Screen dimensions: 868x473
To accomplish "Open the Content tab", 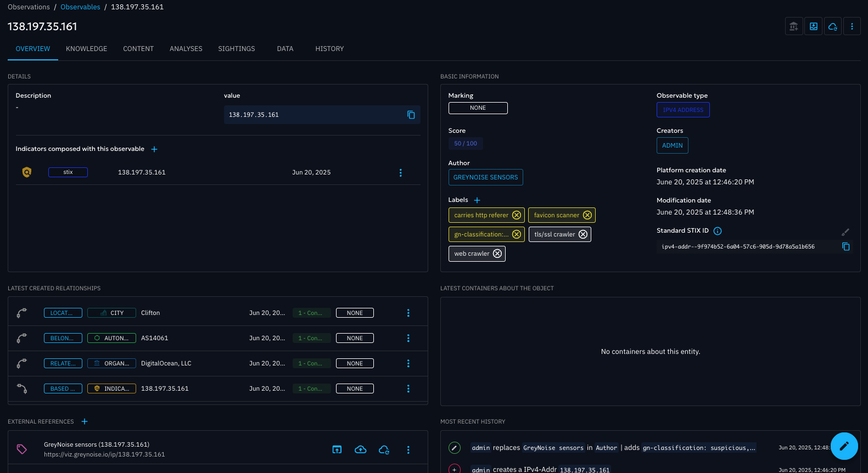I will point(138,49).
